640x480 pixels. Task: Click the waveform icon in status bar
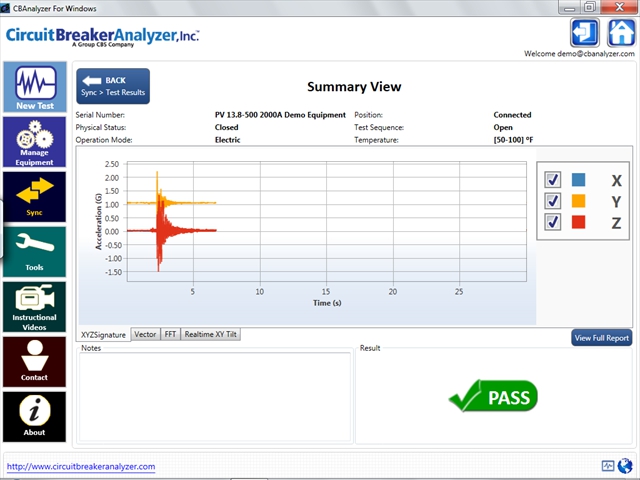click(608, 466)
